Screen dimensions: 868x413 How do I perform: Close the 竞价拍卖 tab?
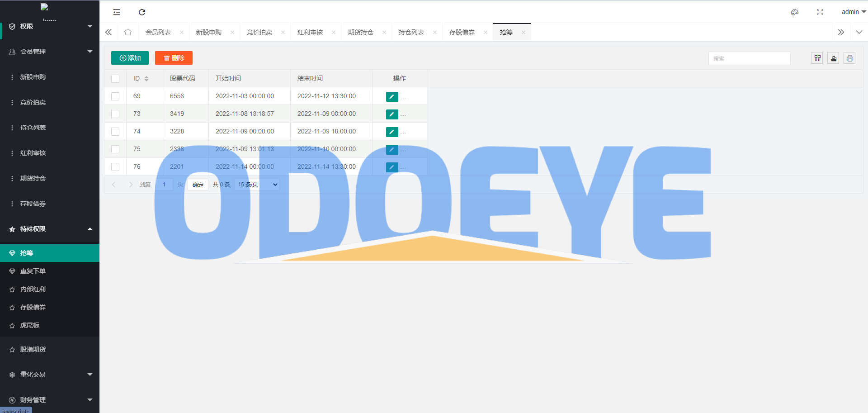click(x=283, y=32)
